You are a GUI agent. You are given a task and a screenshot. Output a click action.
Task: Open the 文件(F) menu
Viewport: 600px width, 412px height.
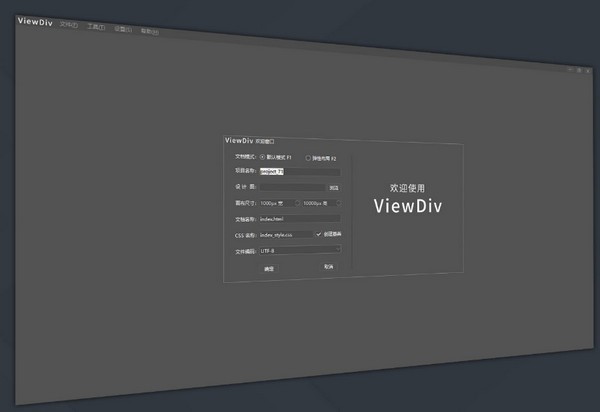pyautogui.click(x=69, y=25)
